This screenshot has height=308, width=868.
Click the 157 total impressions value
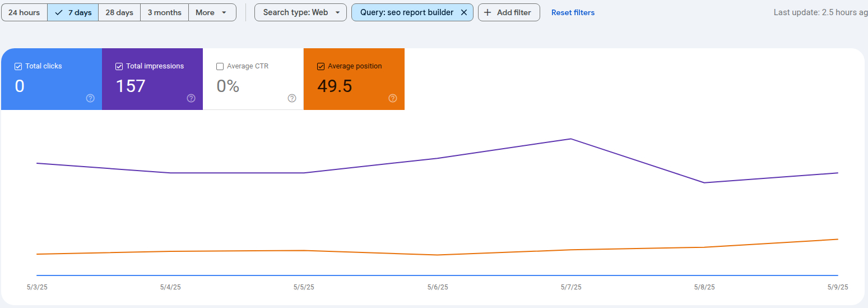click(x=131, y=86)
